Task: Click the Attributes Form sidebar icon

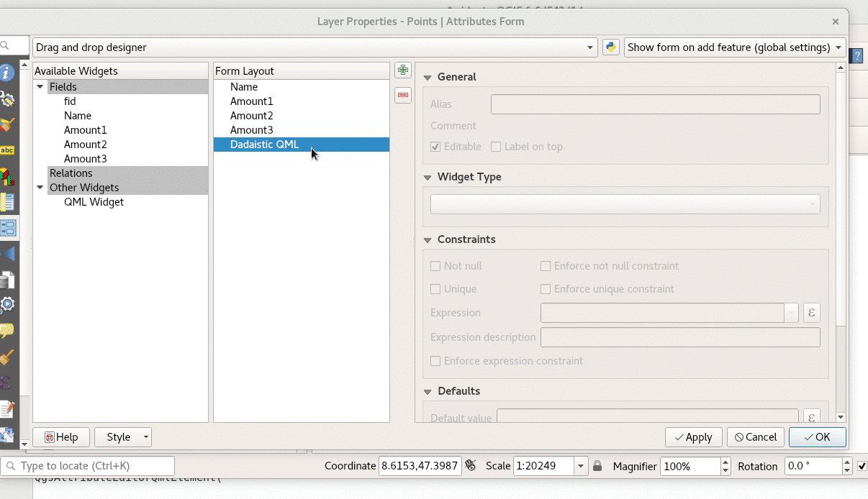Action: (x=8, y=229)
